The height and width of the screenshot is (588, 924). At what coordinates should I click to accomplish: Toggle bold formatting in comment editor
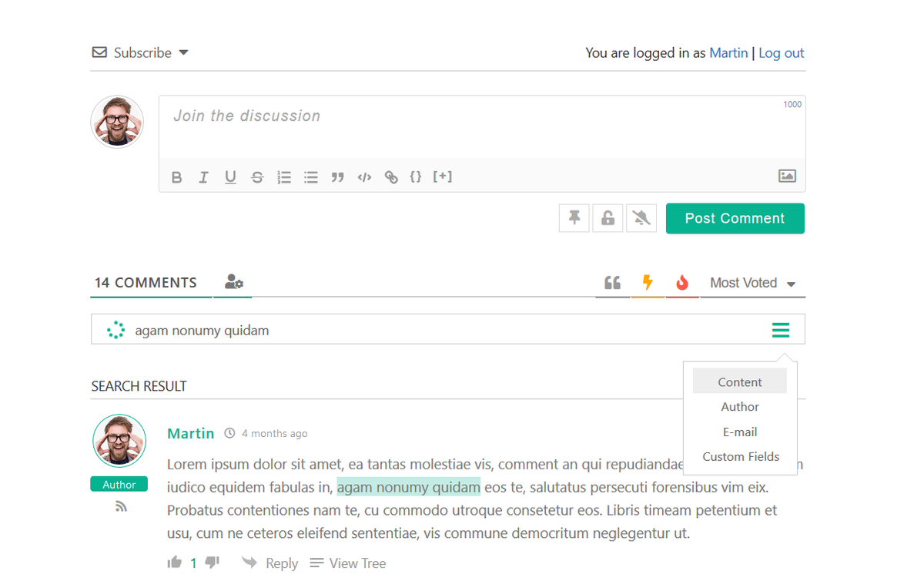click(176, 176)
